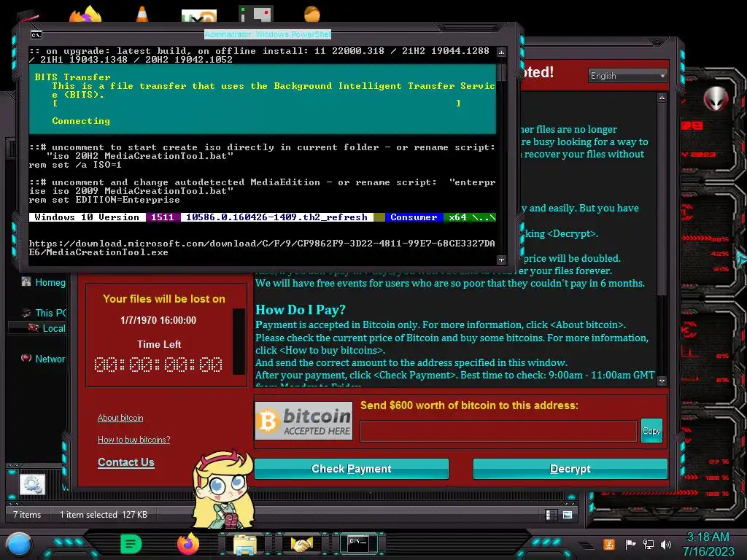Copy the bitcoin address

(651, 431)
